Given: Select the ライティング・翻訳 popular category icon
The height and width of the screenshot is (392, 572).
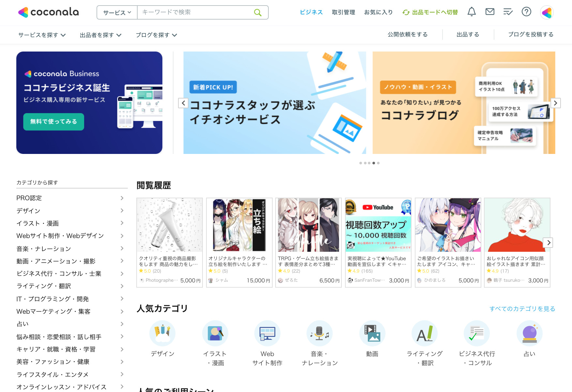Looking at the screenshot, I should [x=425, y=333].
